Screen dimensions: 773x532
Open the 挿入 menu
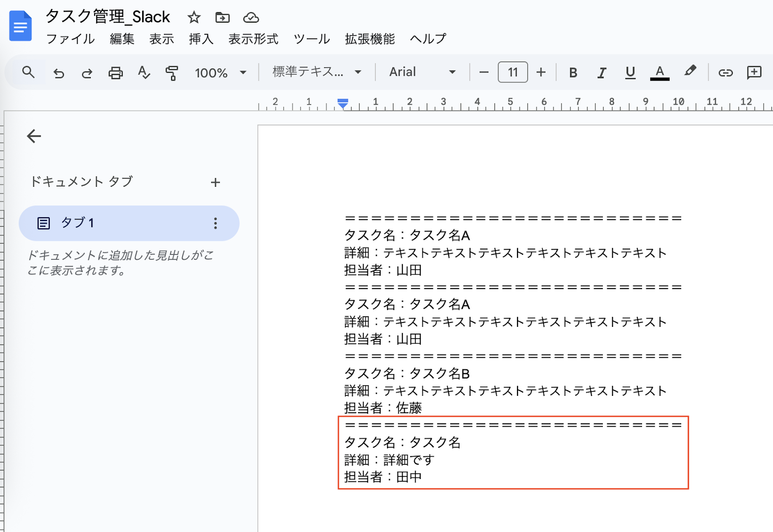click(x=201, y=39)
